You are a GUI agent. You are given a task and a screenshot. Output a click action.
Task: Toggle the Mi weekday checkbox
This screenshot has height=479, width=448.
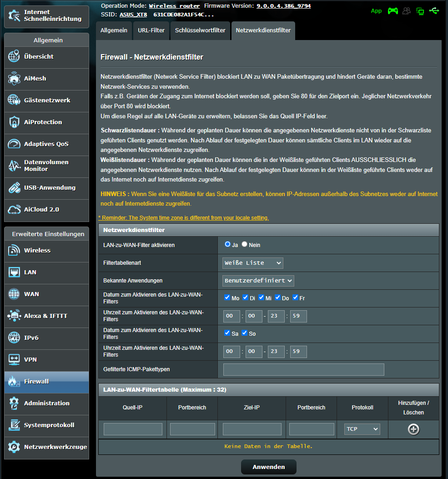coord(261,297)
